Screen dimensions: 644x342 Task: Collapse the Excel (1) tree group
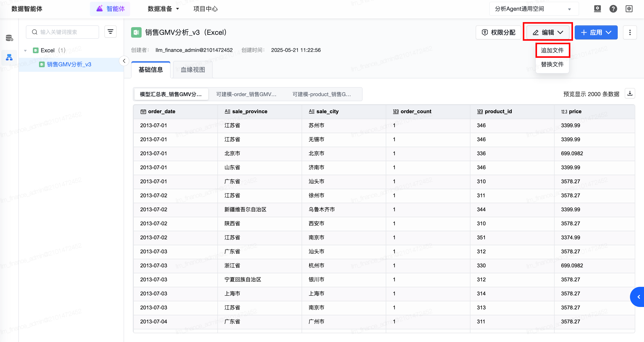click(x=25, y=50)
